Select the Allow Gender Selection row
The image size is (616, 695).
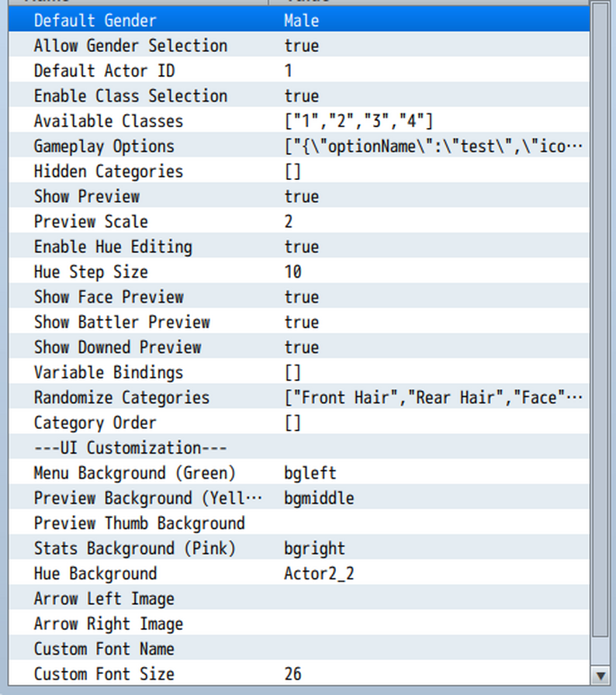(x=299, y=45)
